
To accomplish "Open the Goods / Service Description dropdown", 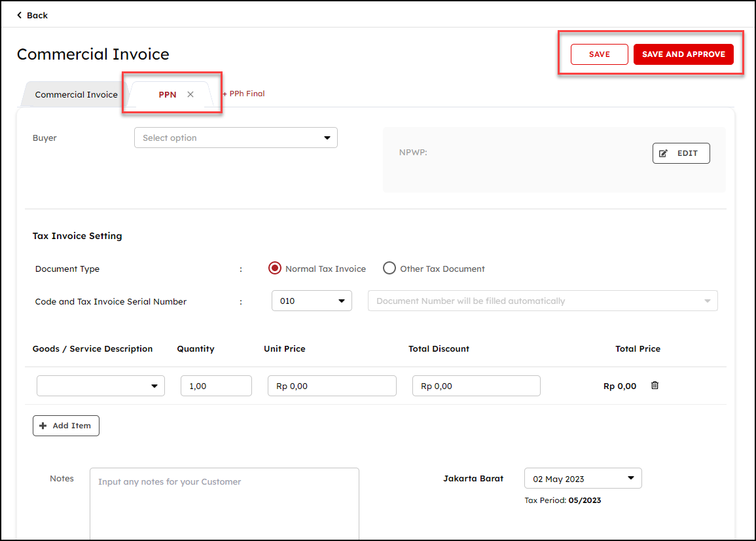I will click(x=101, y=386).
